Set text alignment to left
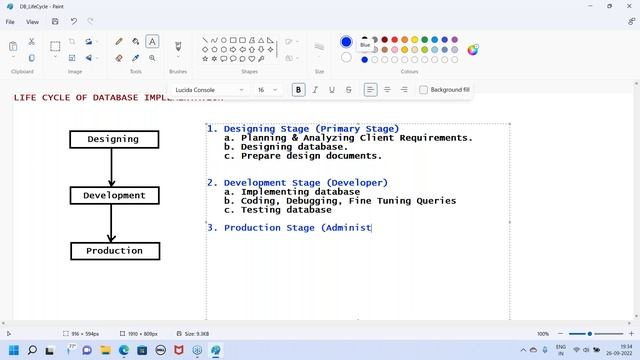This screenshot has width=640, height=360. 370,90
